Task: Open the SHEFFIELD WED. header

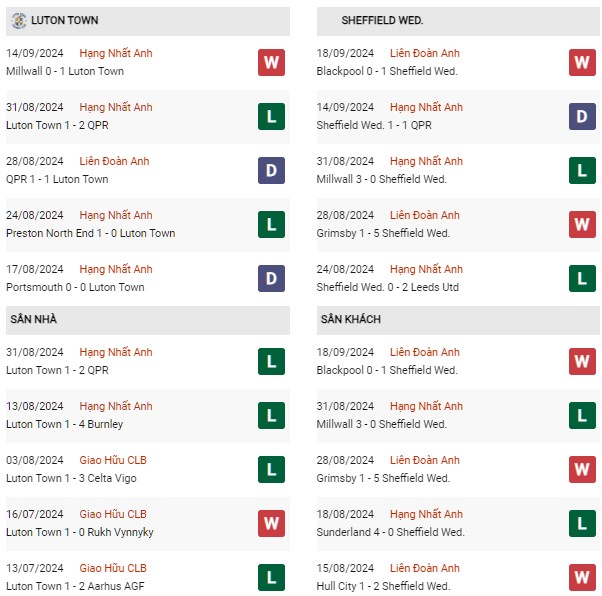Action: coord(458,21)
